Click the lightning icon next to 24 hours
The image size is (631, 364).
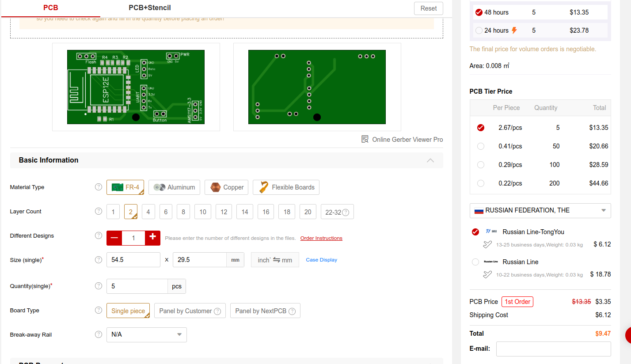514,30
